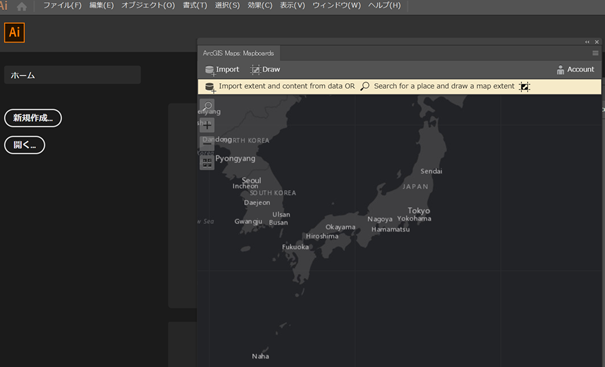Click the Hiroshima label on map
Viewport: 605px width, 367px height.
click(x=322, y=236)
